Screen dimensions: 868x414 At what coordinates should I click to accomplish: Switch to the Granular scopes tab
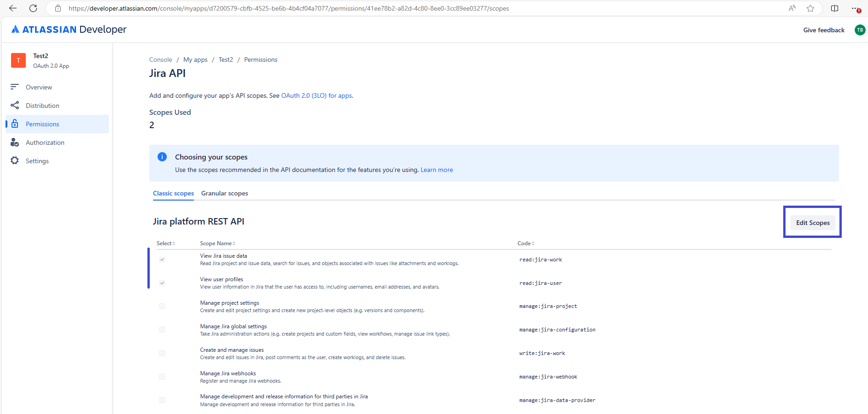click(x=224, y=193)
